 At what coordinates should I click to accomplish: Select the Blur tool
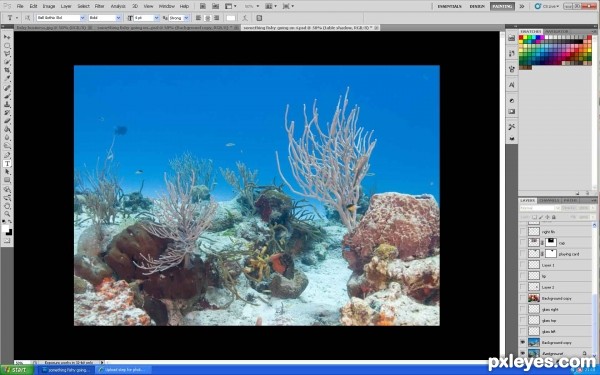(7, 138)
